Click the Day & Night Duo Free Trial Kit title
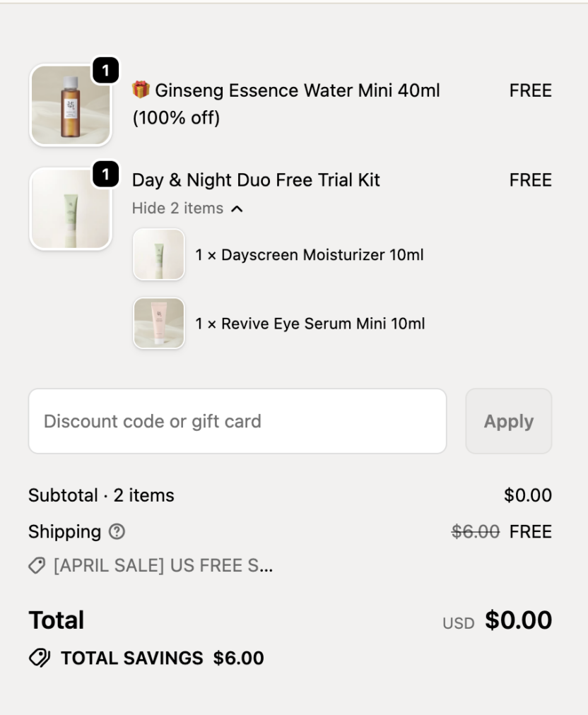The height and width of the screenshot is (715, 588). click(x=256, y=180)
